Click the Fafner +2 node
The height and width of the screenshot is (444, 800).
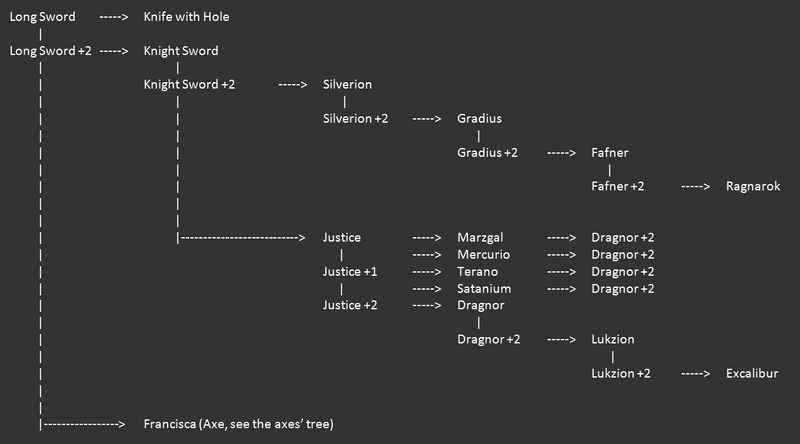[x=617, y=186]
